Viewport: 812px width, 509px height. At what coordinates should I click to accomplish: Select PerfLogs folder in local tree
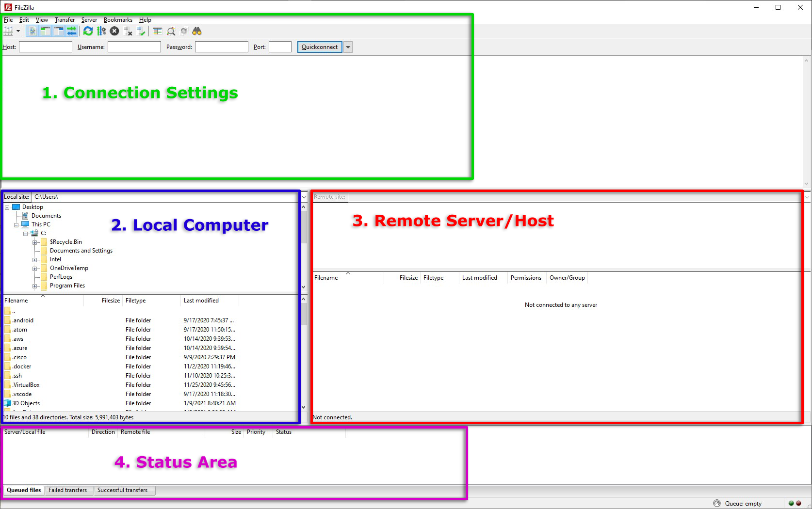[x=61, y=277]
